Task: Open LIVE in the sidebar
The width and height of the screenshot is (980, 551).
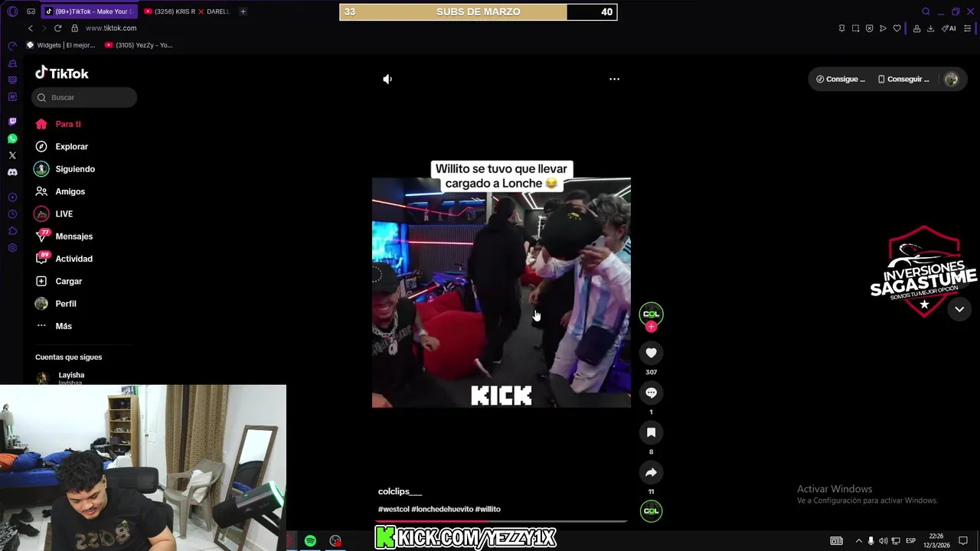Action: pyautogui.click(x=54, y=214)
